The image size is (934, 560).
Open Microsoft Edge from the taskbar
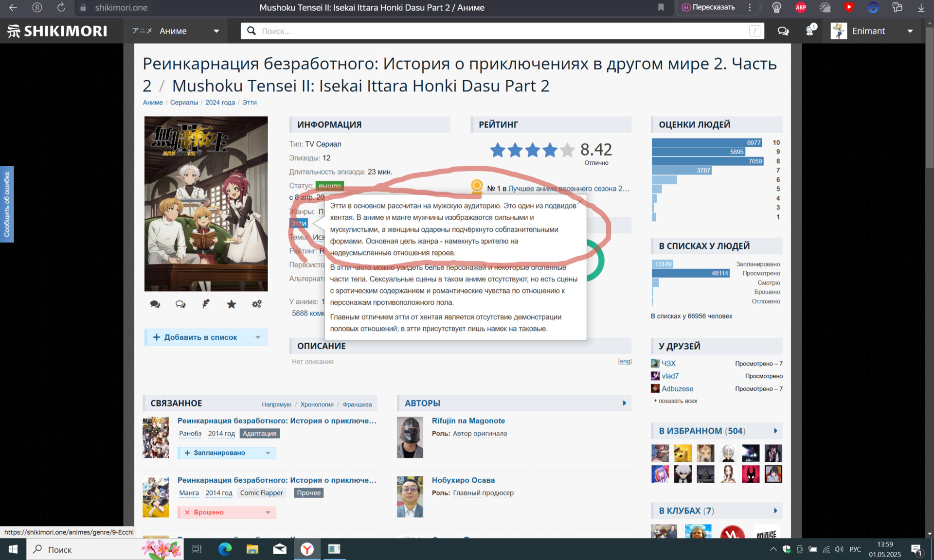click(225, 549)
